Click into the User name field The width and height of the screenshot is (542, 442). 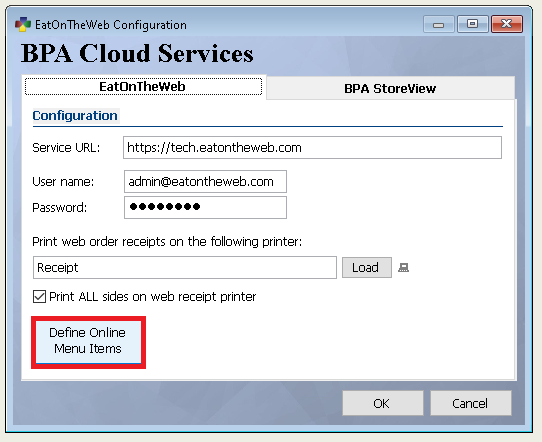[x=205, y=181]
